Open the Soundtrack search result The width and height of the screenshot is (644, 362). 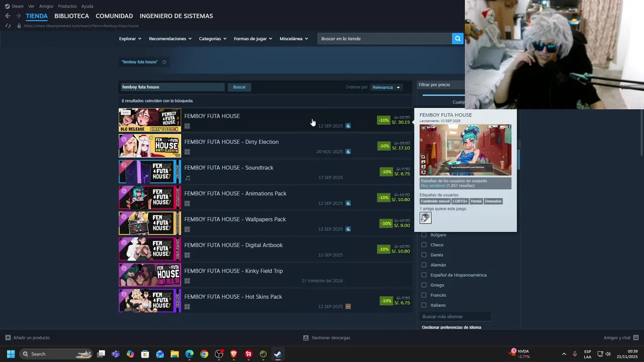pos(265,171)
